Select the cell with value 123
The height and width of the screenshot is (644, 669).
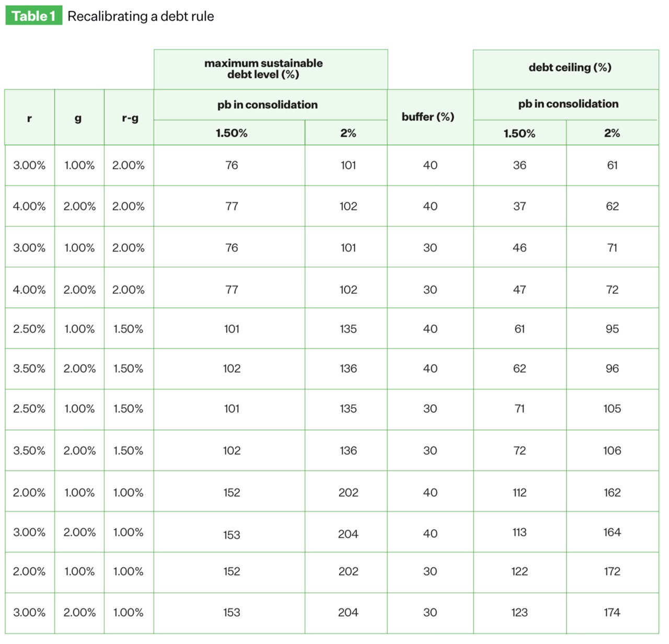pos(520,612)
